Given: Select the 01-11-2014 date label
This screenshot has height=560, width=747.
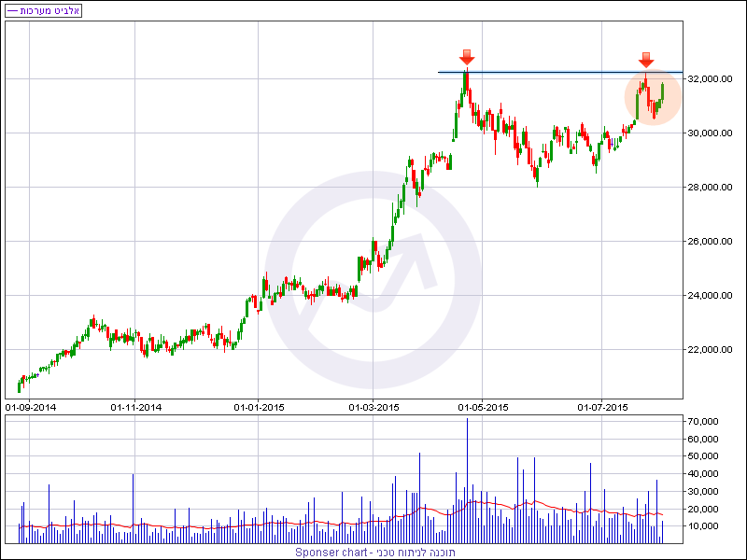Looking at the screenshot, I should pos(136,407).
